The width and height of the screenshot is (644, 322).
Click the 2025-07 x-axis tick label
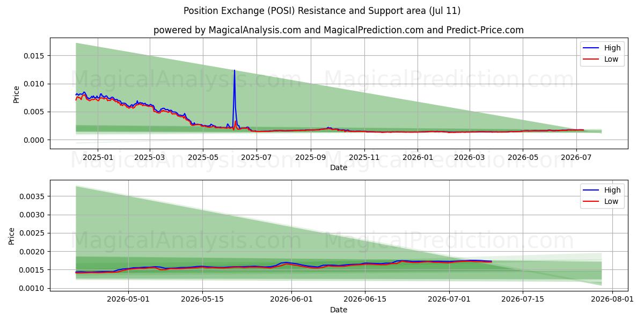(x=257, y=157)
